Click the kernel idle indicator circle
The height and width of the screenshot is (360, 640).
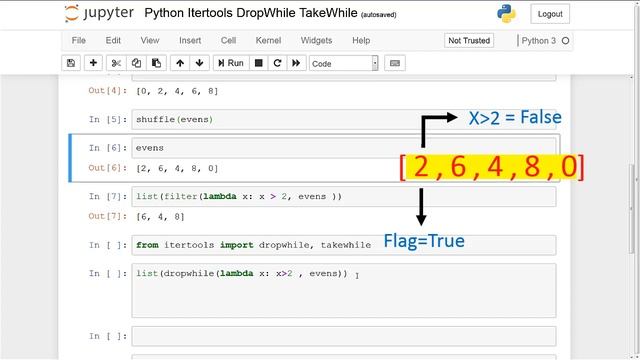[x=565, y=40]
